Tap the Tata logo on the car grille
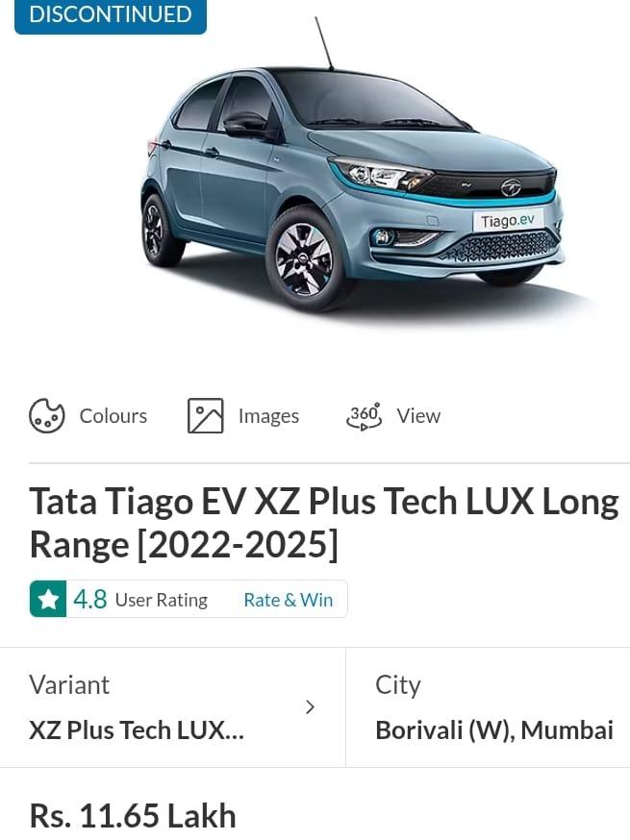This screenshot has height=840, width=630. (x=511, y=187)
